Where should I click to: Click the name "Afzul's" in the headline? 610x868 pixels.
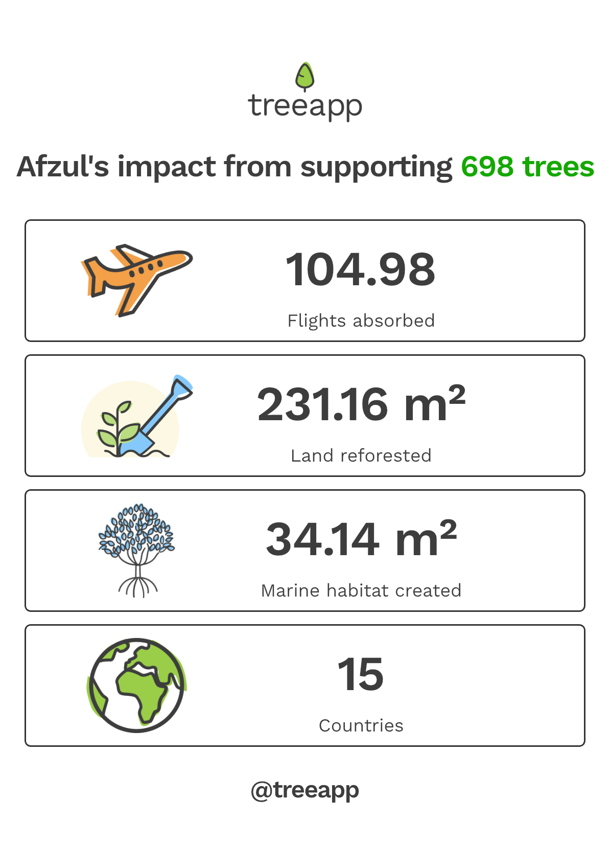point(63,167)
